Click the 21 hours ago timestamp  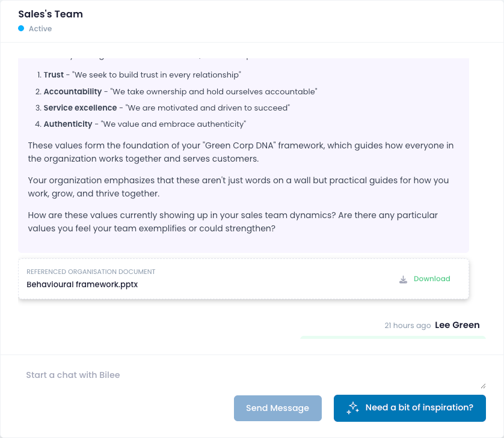(407, 325)
